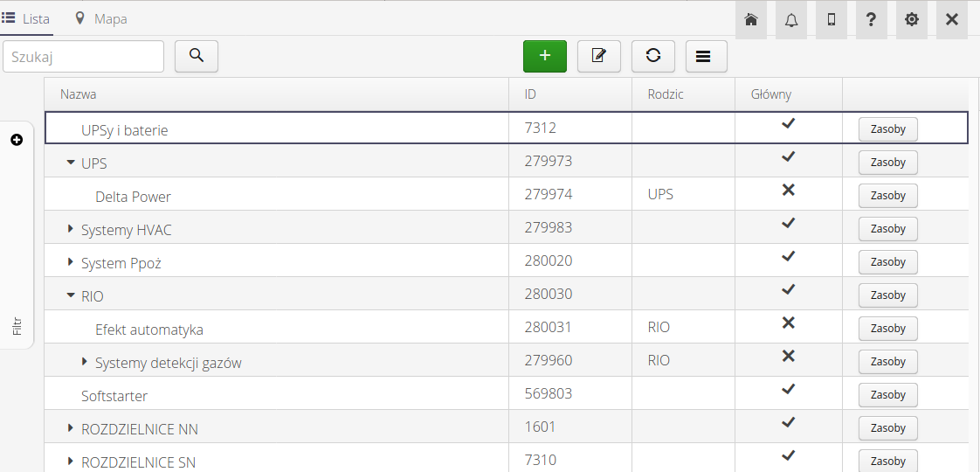Add new item with green plus button
Viewport: 980px width, 472px height.
click(x=545, y=56)
